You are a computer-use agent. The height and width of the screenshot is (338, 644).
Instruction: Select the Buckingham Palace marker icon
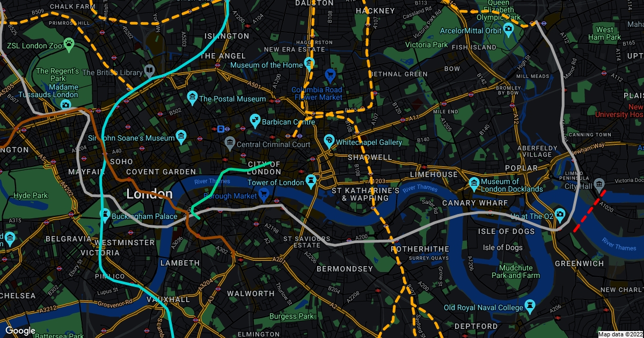[x=105, y=215]
